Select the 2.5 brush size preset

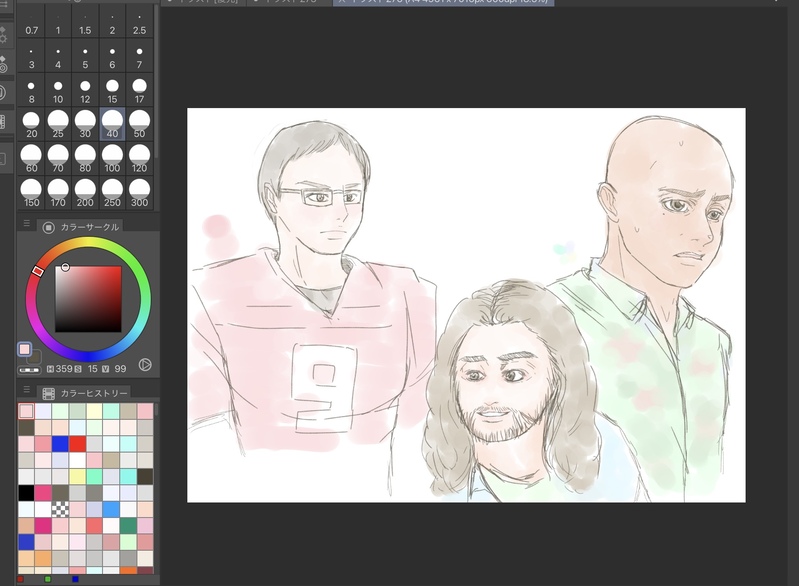pyautogui.click(x=139, y=22)
